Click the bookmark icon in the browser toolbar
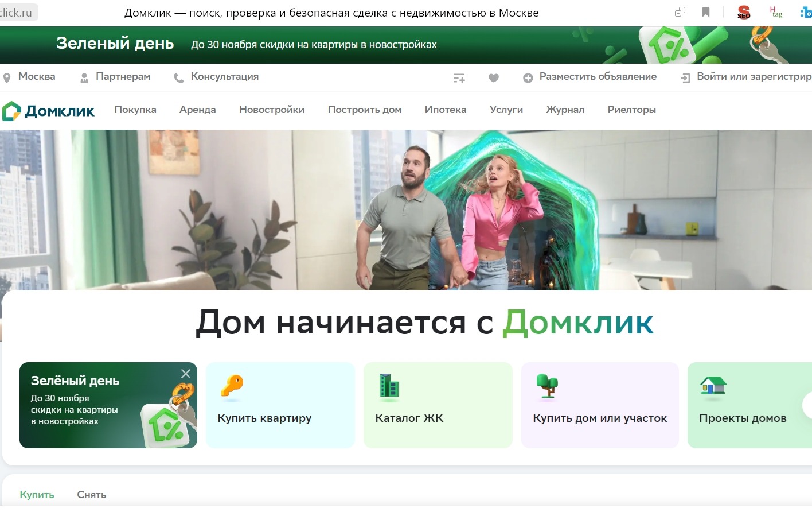 point(706,11)
